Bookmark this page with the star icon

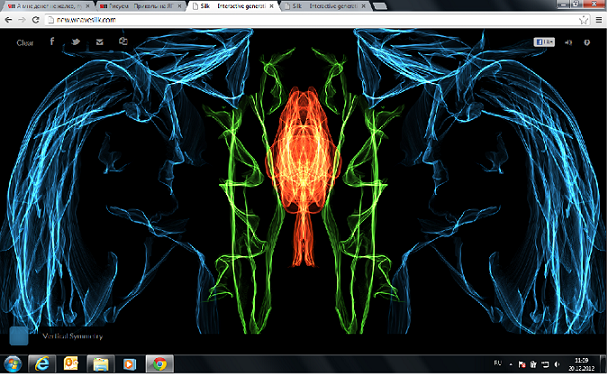583,20
